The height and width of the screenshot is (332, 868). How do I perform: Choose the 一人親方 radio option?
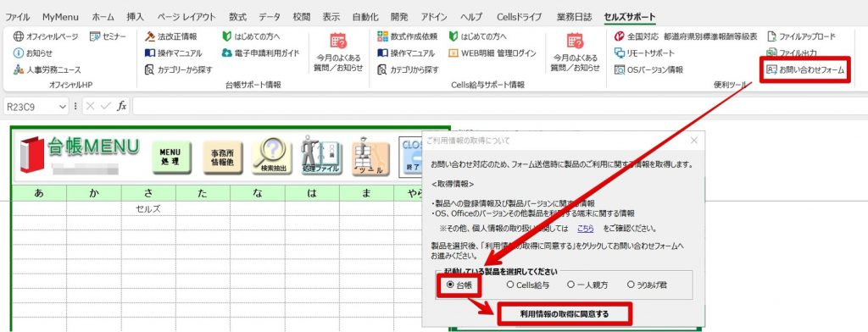[x=587, y=285]
